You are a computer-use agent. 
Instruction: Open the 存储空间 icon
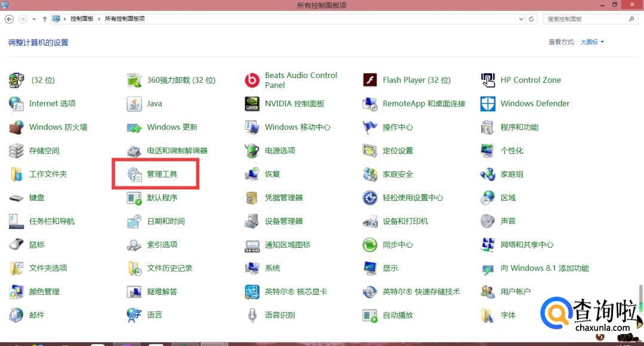point(16,151)
